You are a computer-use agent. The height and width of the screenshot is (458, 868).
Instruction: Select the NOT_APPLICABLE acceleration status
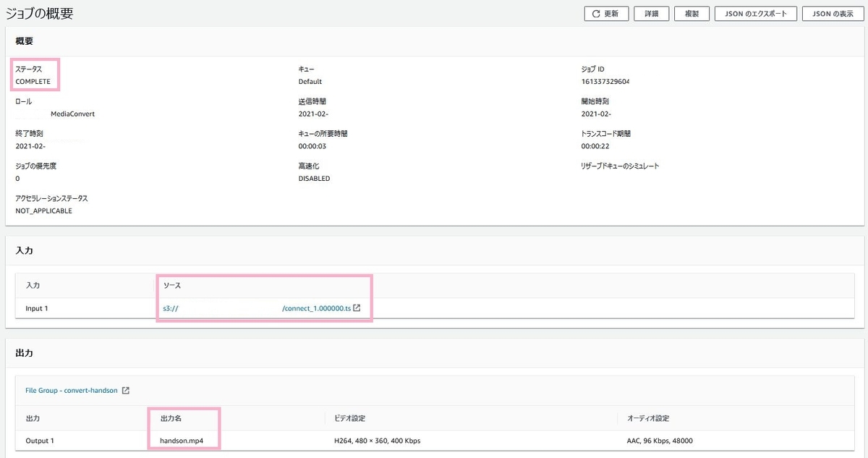click(x=43, y=211)
